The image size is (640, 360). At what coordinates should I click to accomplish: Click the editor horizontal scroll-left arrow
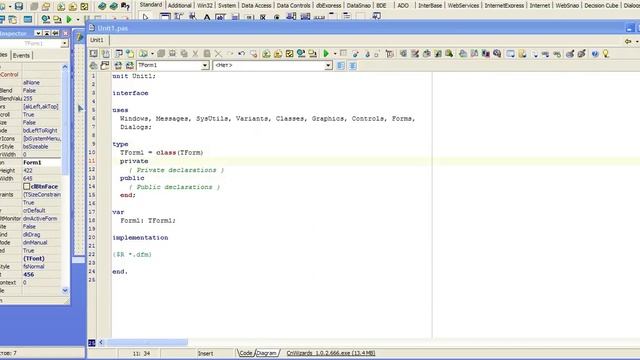click(101, 342)
